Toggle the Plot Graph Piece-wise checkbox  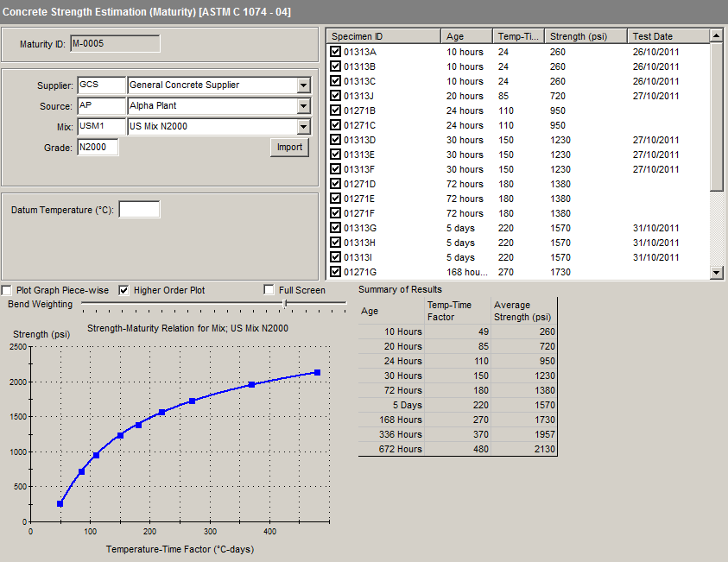(x=7, y=290)
